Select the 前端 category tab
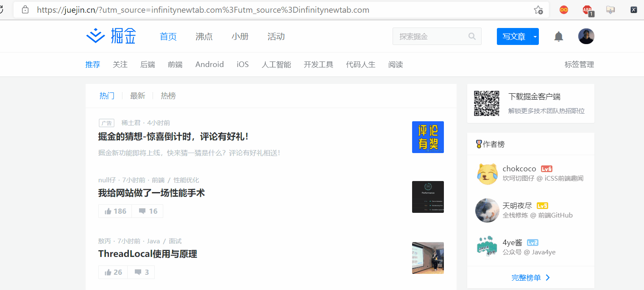This screenshot has height=290, width=644. click(175, 64)
